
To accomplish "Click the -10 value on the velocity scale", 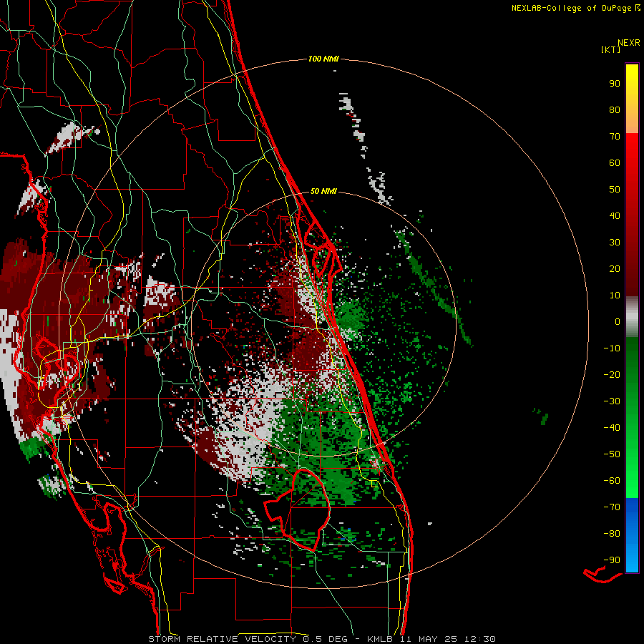I will pyautogui.click(x=612, y=348).
